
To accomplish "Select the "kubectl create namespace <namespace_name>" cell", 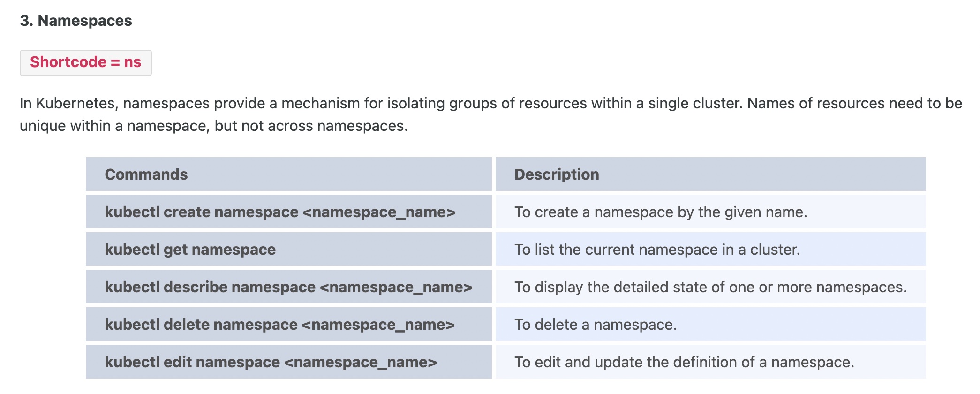I will tap(289, 212).
